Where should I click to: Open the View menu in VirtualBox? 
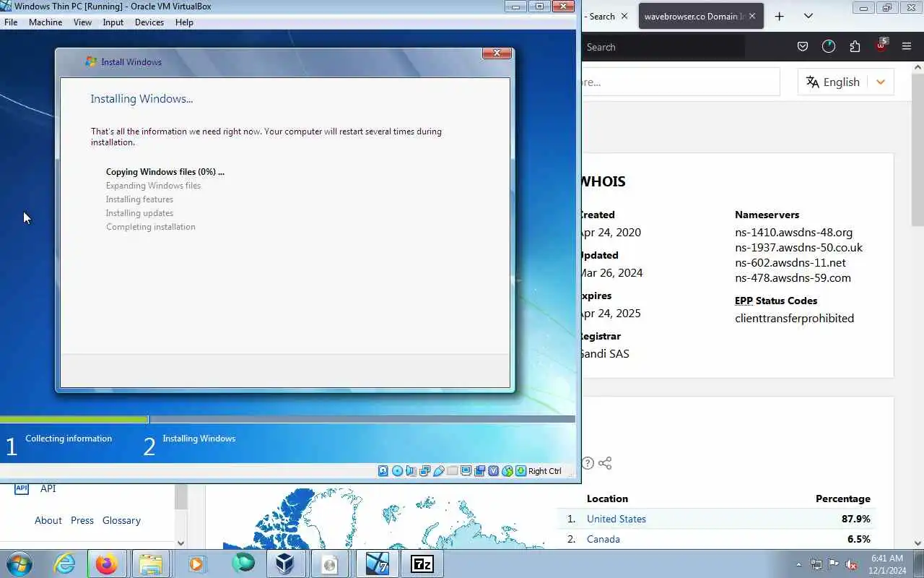coord(82,22)
